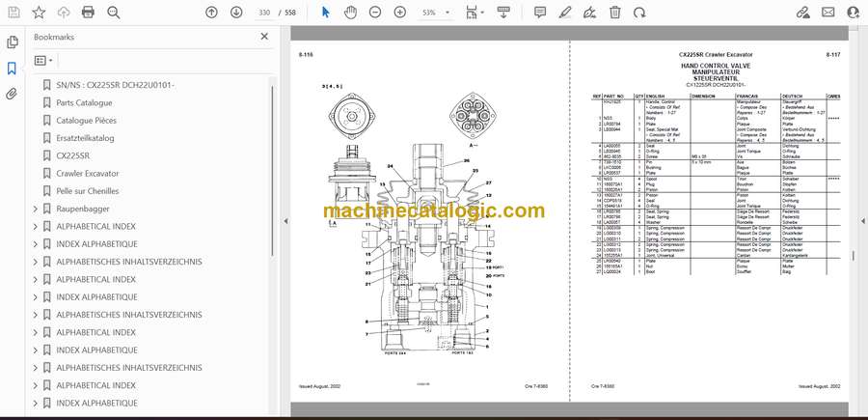Go to the CX225SR bookmark
868x420 pixels.
(x=72, y=155)
